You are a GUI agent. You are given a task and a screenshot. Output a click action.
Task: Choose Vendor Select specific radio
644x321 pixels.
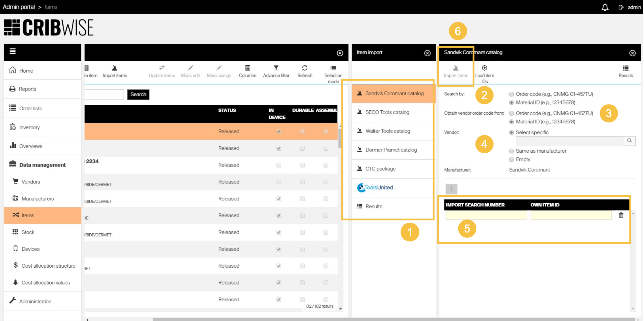pos(511,132)
